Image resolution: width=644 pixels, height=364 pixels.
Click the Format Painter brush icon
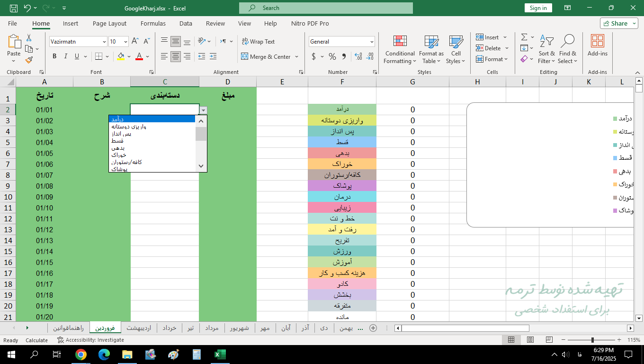click(x=29, y=60)
